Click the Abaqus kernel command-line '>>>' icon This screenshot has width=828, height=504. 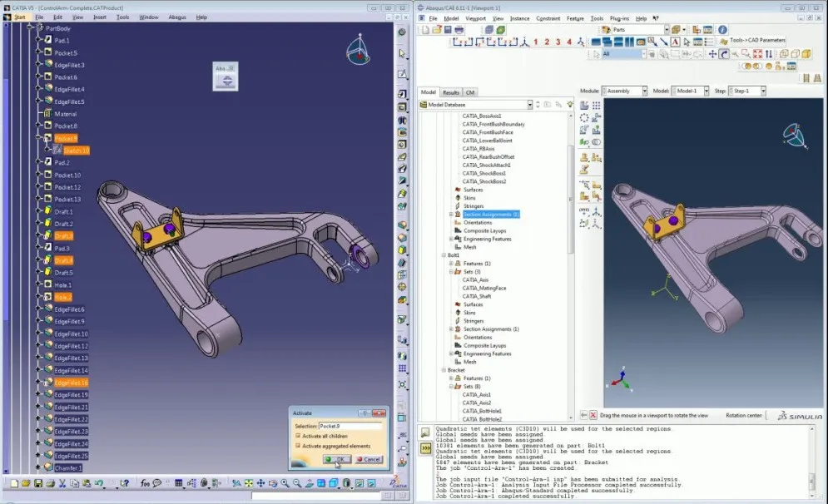425,448
